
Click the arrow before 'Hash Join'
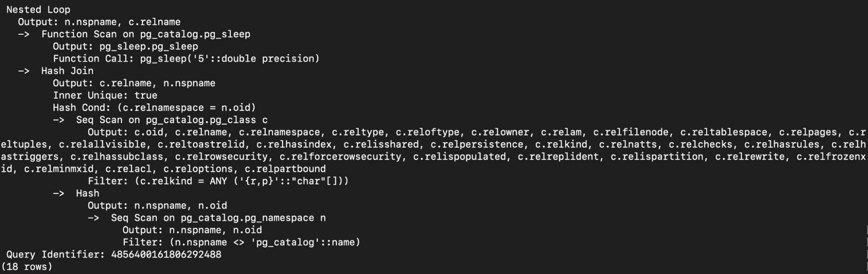[23, 71]
